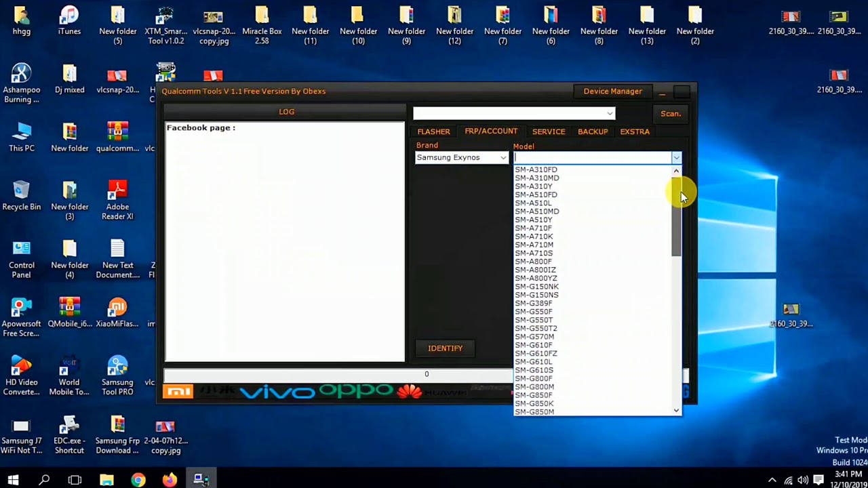Open Task View on the taskbar
This screenshot has width=868, height=488.
coord(75,480)
